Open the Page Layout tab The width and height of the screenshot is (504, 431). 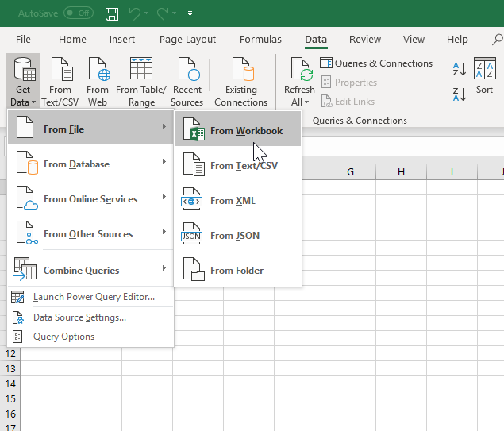tap(187, 40)
